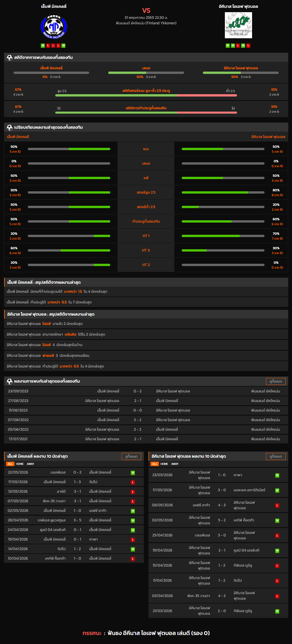Click L badge for 17/05/2026 MP Mikkeli 1-3 match

133,482
